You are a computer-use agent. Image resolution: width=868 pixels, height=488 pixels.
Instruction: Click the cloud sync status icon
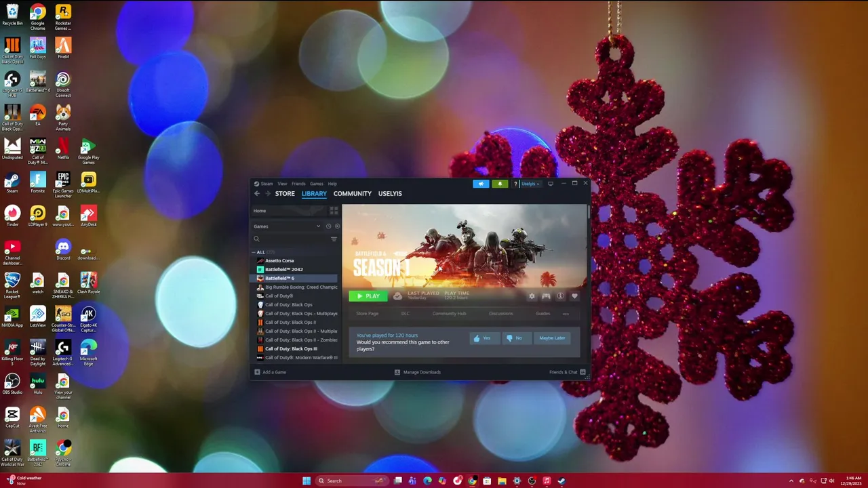tap(397, 296)
